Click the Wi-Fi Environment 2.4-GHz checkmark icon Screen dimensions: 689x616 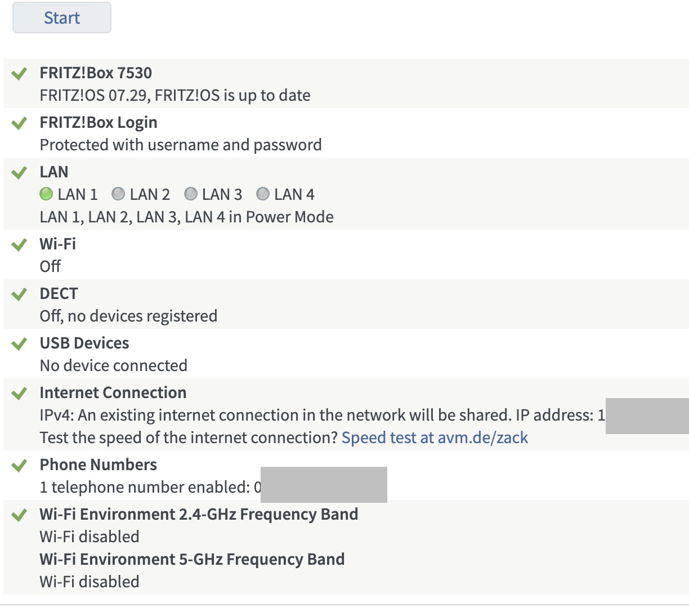pyautogui.click(x=20, y=515)
